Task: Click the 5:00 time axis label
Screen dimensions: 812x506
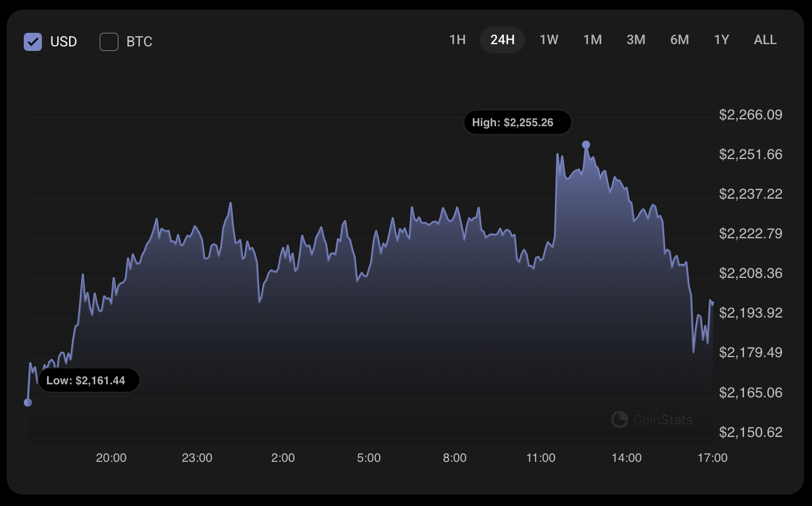Action: [x=369, y=458]
